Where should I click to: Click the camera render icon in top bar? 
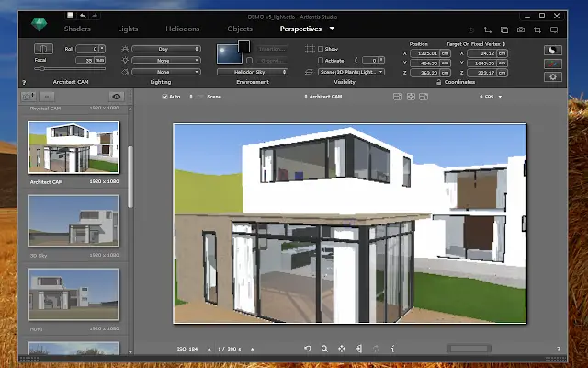click(521, 29)
